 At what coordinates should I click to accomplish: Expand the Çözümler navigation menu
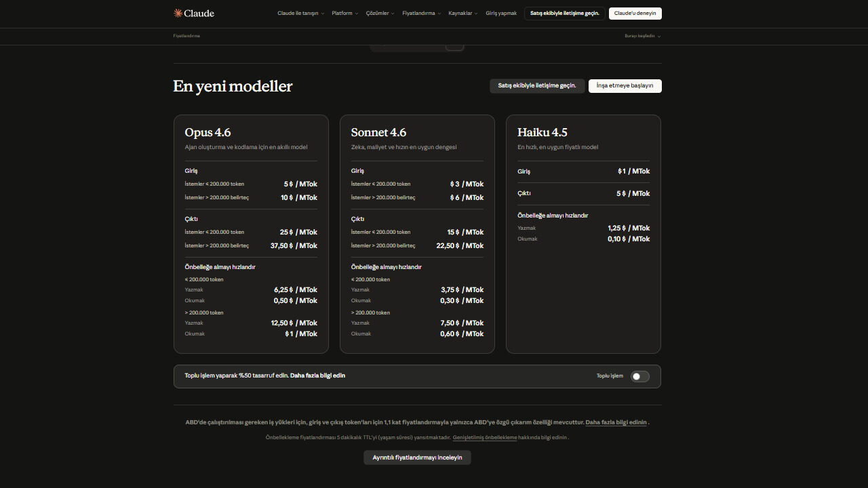click(x=380, y=14)
